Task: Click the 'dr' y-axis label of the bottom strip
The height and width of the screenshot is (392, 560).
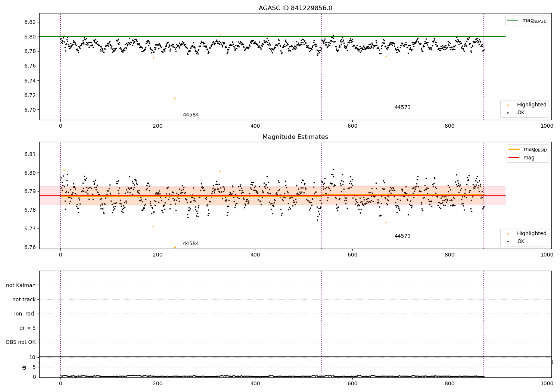Action: [24, 367]
